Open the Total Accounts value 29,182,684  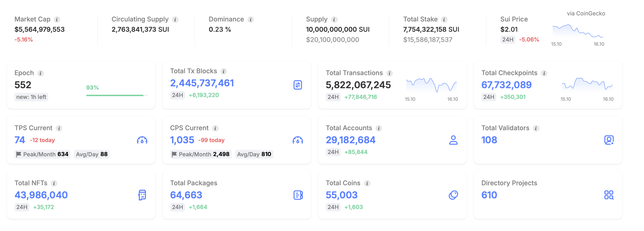click(350, 140)
